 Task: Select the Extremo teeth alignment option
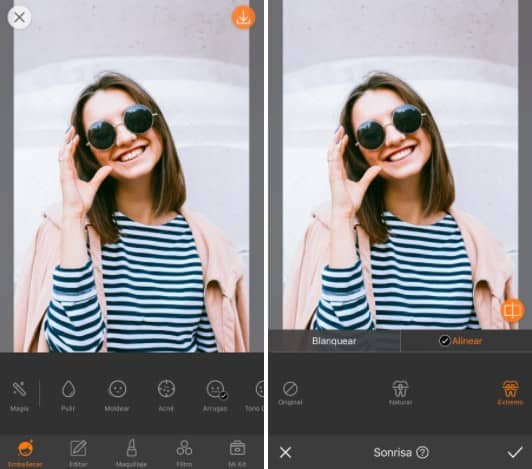[510, 393]
